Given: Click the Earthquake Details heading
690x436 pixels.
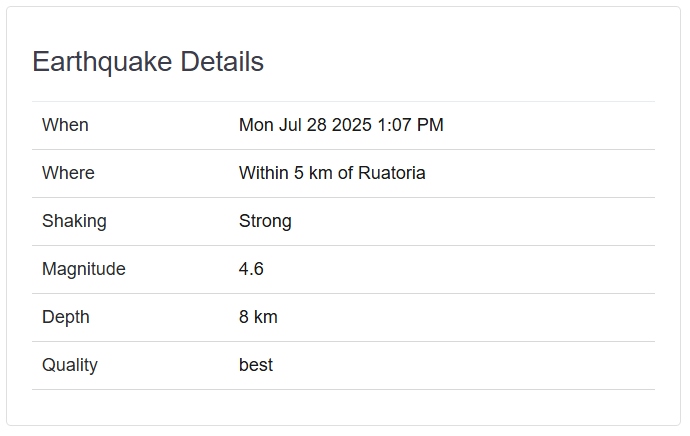Looking at the screenshot, I should click(x=148, y=62).
